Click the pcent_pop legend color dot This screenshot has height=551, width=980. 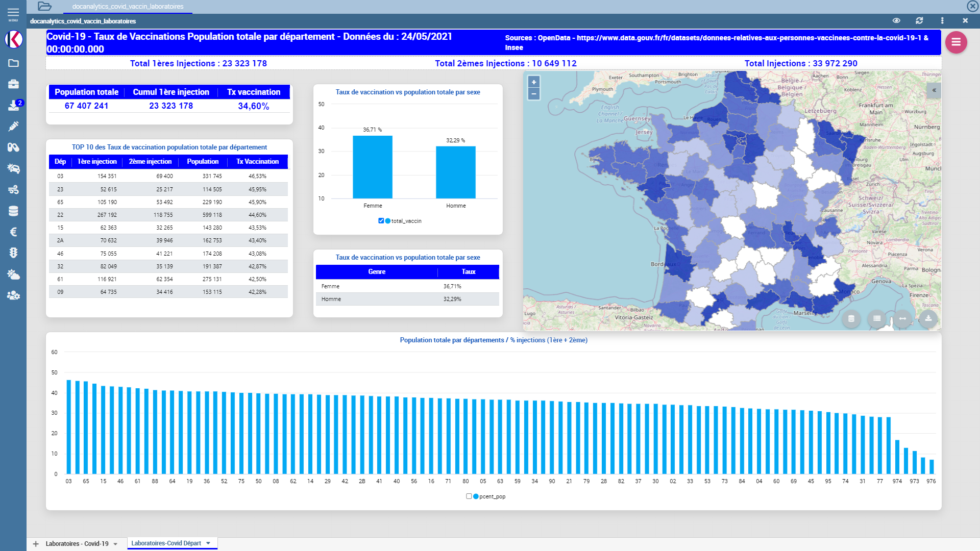click(x=476, y=496)
